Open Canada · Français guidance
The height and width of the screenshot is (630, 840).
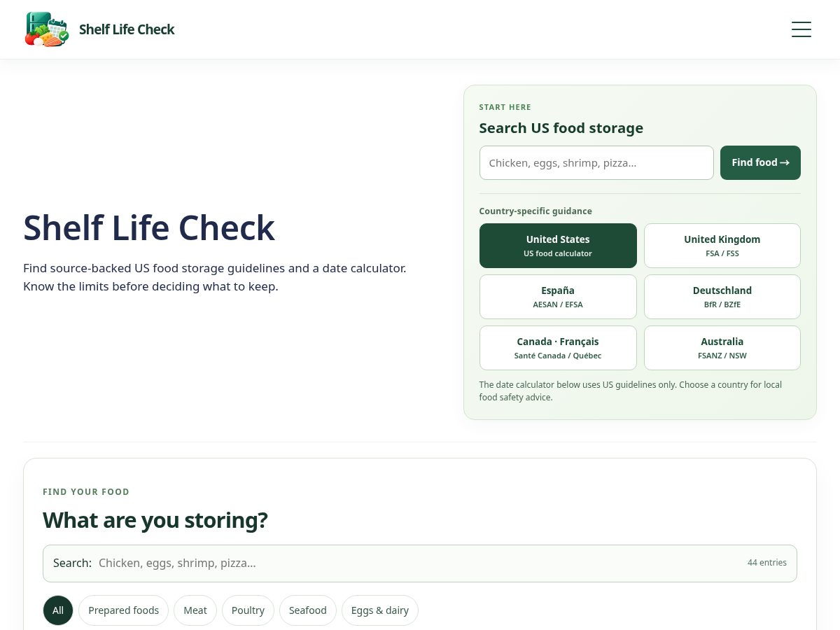[x=558, y=348]
